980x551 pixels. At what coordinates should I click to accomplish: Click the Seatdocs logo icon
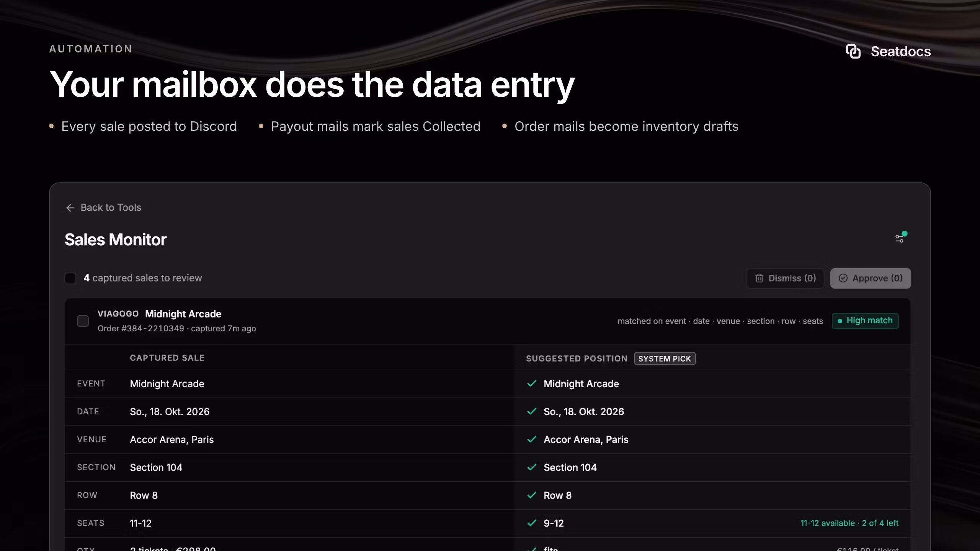[853, 51]
